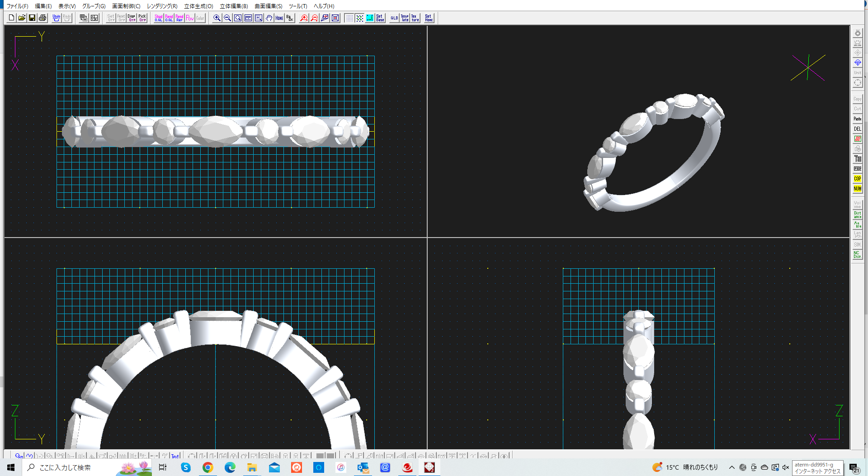Toggle the highlighted snap-point display icon

(370, 18)
